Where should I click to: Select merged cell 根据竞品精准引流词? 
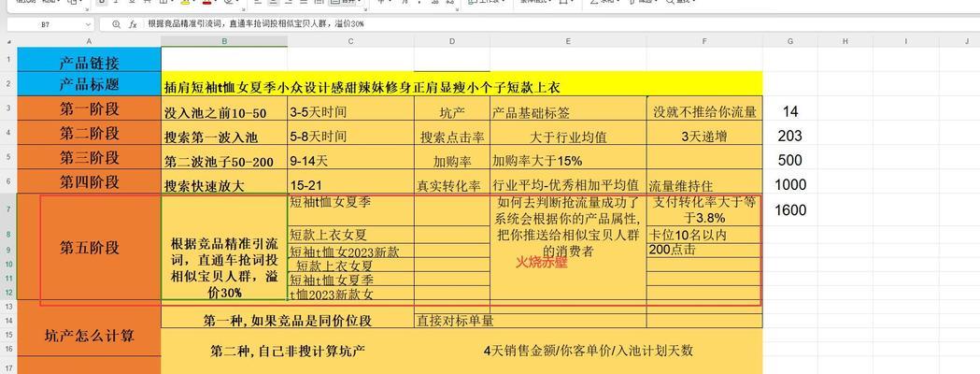tap(224, 248)
